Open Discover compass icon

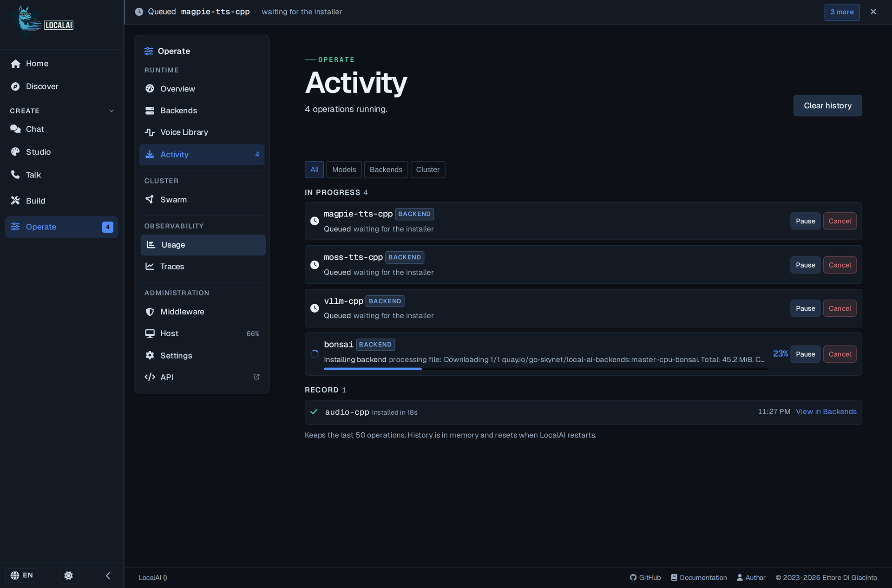[15, 86]
